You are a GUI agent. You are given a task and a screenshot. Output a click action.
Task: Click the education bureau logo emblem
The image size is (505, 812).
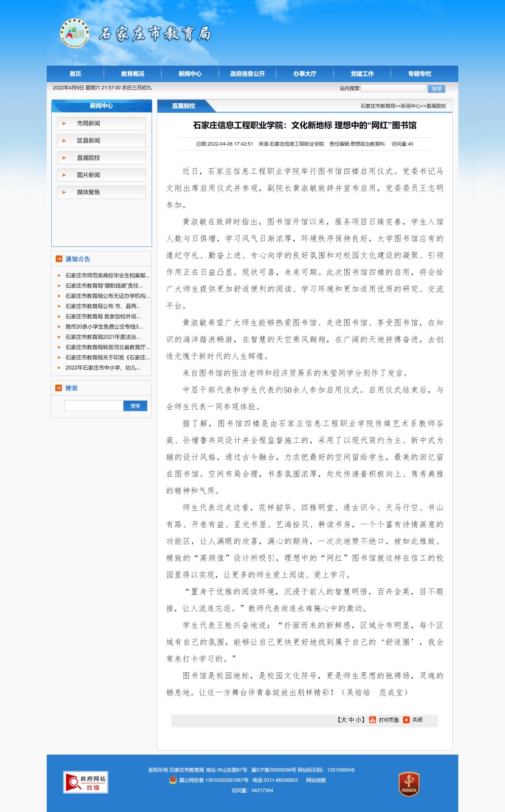[74, 33]
